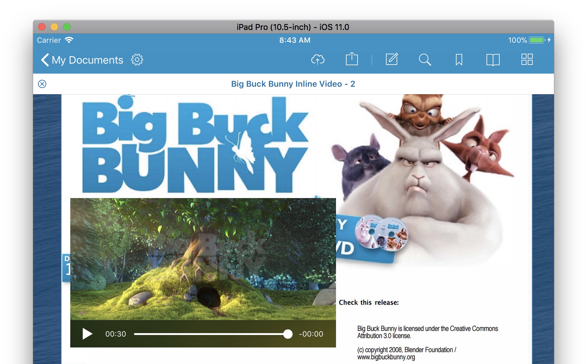Image resolution: width=588 pixels, height=364 pixels.
Task: Open search with the magnifying glass
Action: [425, 59]
